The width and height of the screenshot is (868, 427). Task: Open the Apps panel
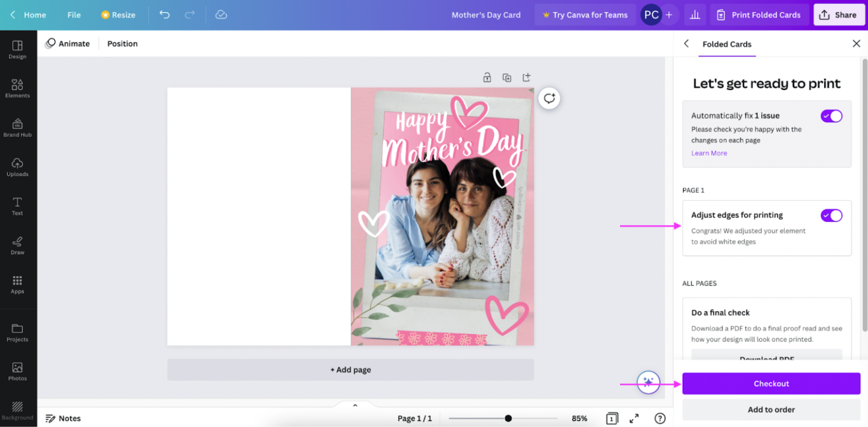pyautogui.click(x=17, y=285)
